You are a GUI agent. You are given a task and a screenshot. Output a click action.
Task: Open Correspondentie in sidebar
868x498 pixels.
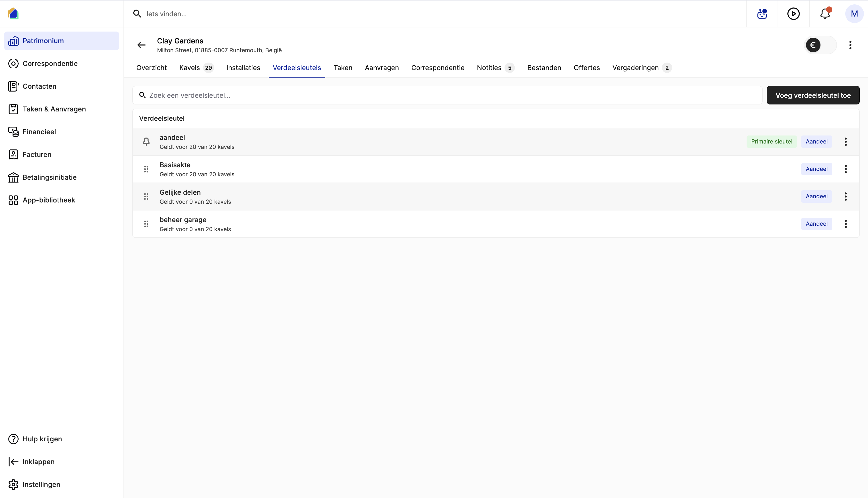coord(61,64)
